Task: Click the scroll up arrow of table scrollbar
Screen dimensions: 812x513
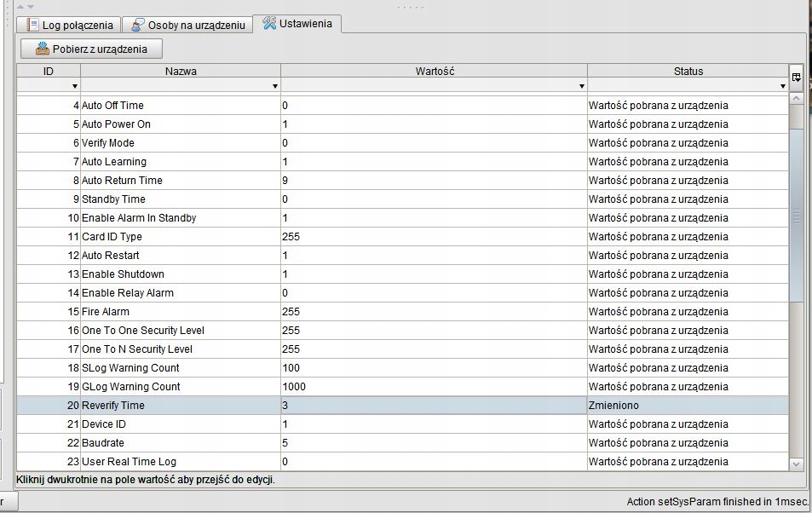Action: [797, 99]
